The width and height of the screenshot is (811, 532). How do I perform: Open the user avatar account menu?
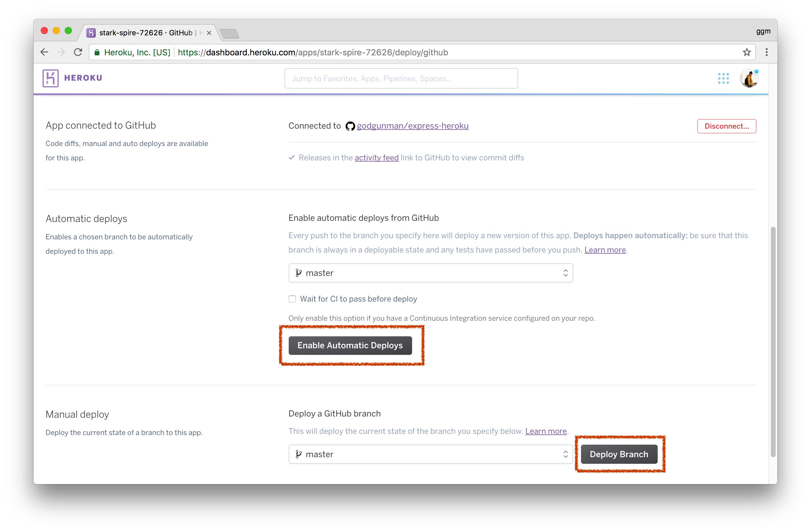749,78
